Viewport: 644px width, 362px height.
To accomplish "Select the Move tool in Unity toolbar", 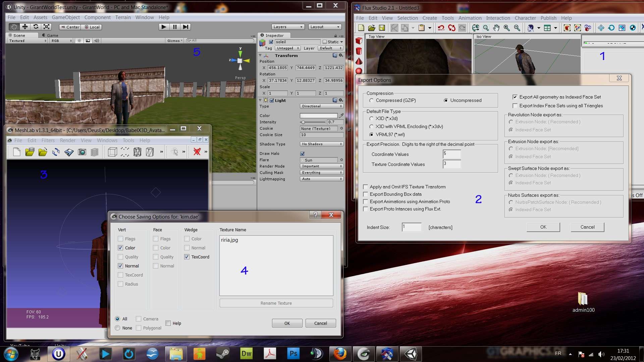I will pyautogui.click(x=25, y=27).
